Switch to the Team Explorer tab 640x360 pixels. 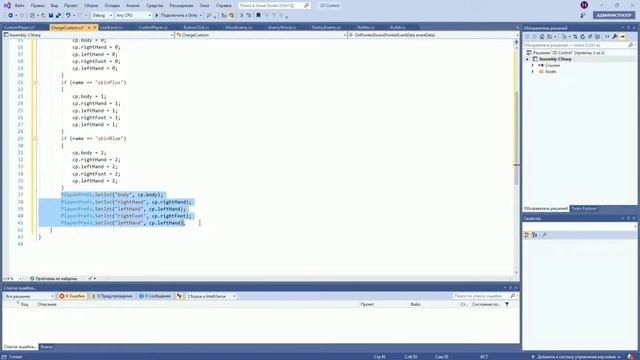pos(584,209)
